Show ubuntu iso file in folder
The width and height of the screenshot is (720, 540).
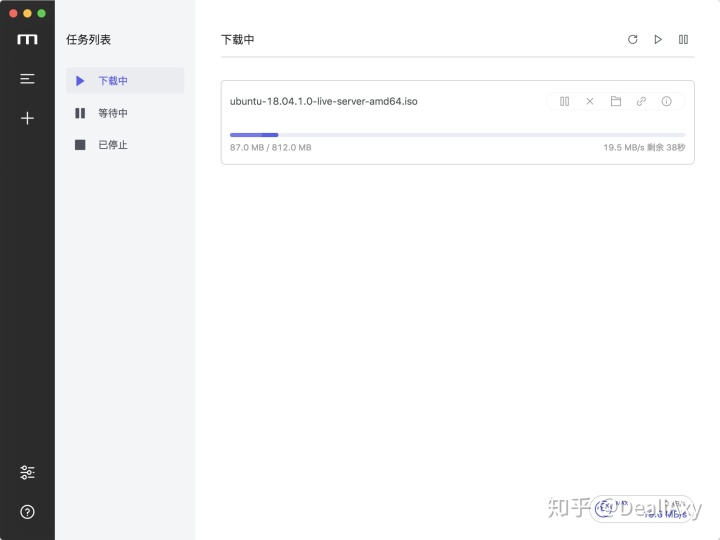tap(616, 101)
